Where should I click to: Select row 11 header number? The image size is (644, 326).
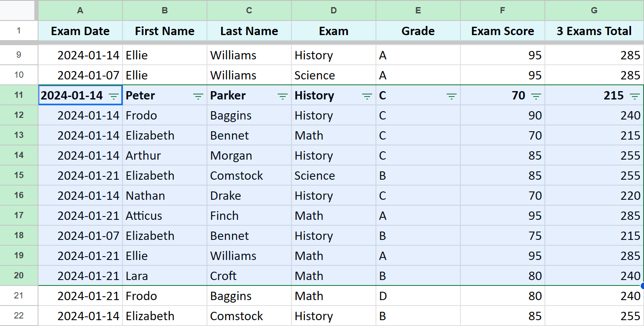(19, 95)
